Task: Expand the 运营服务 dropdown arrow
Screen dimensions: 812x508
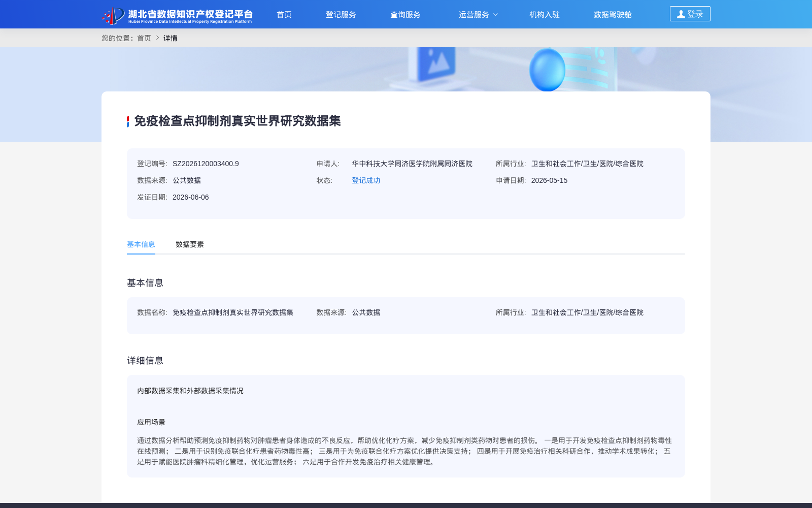Action: [496, 15]
